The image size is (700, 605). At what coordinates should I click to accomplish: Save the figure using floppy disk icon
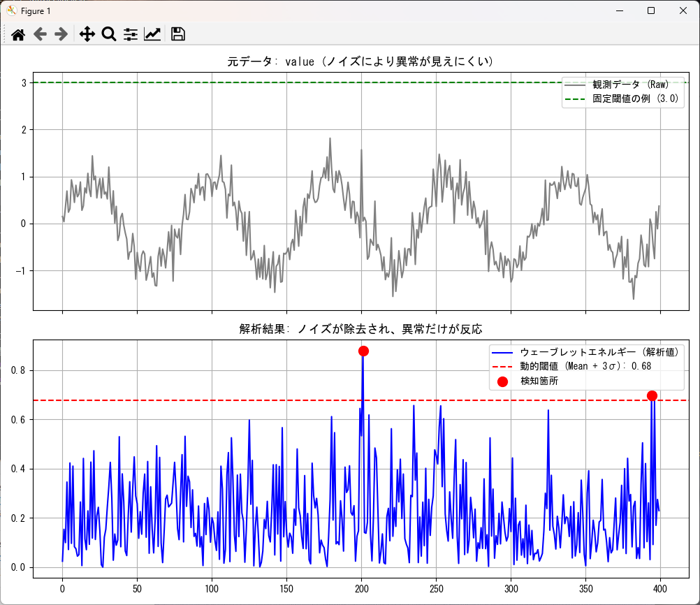coord(178,34)
